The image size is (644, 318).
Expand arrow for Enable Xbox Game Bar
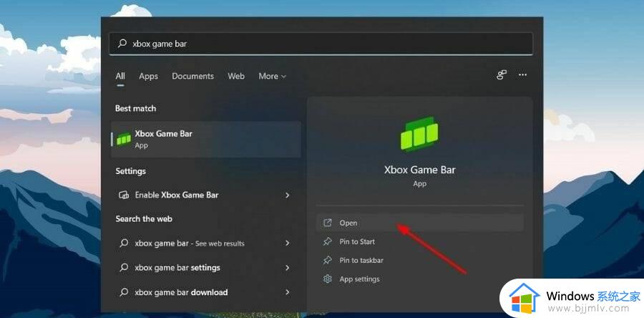coord(288,195)
